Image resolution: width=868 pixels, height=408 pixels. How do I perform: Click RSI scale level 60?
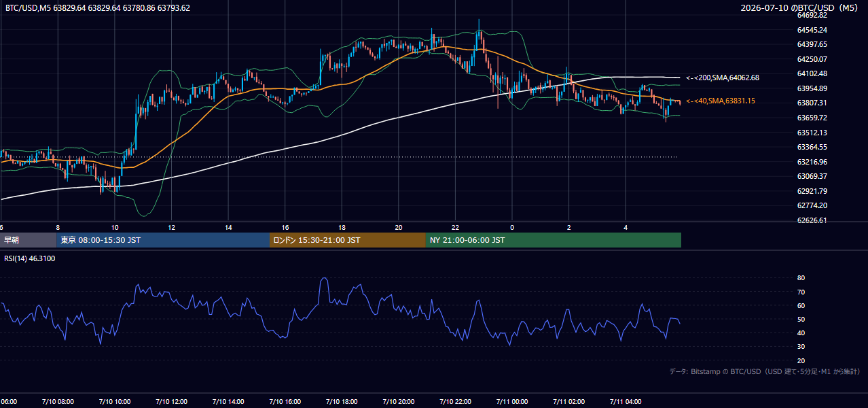click(x=801, y=305)
